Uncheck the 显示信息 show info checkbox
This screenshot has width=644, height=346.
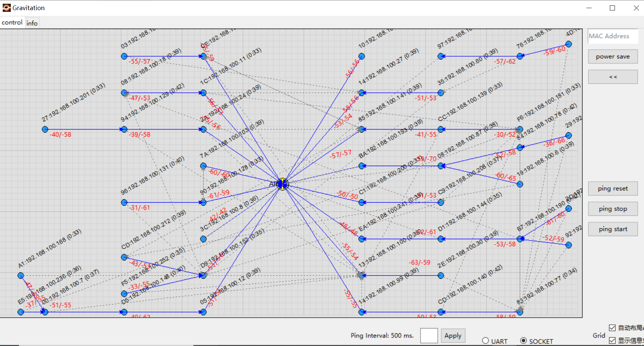(x=612, y=340)
